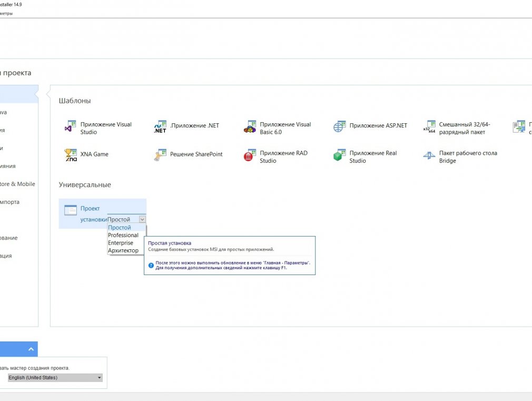Choose the .NET application template icon
532x401 pixels.
(x=160, y=126)
